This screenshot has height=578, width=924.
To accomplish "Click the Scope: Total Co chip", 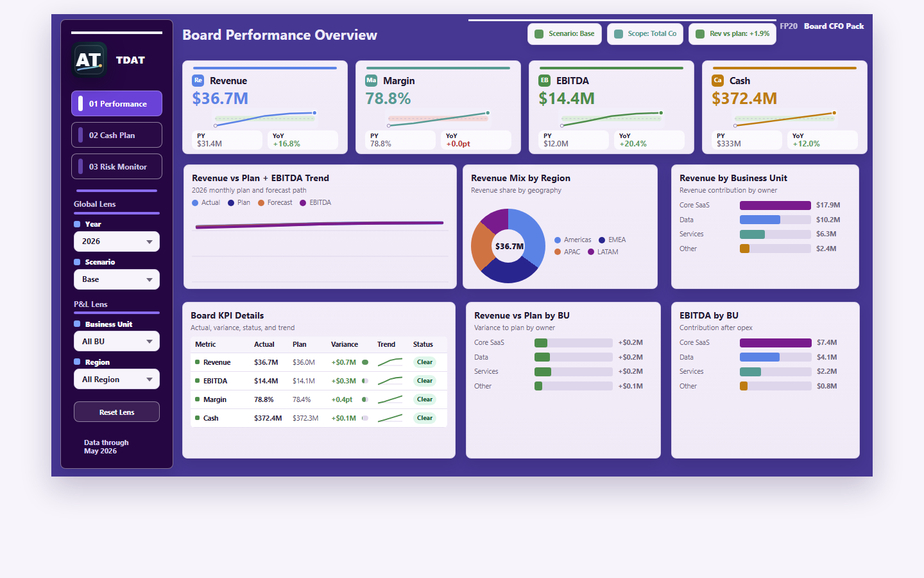I will coord(646,34).
